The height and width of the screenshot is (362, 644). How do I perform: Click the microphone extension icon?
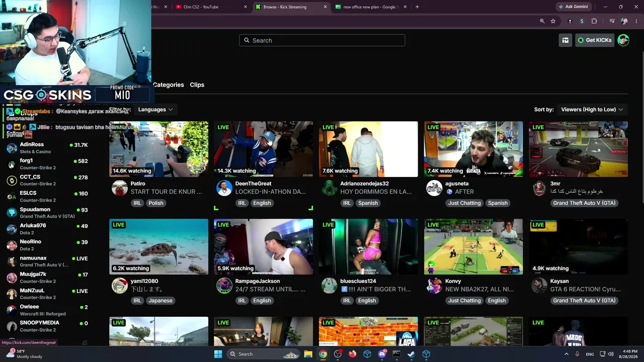(570, 21)
